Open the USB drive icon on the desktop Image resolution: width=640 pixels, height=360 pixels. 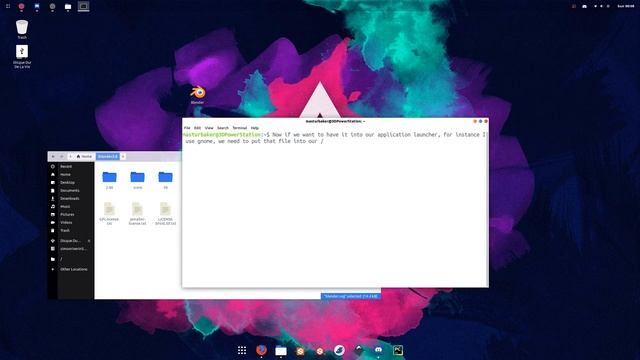[22, 51]
